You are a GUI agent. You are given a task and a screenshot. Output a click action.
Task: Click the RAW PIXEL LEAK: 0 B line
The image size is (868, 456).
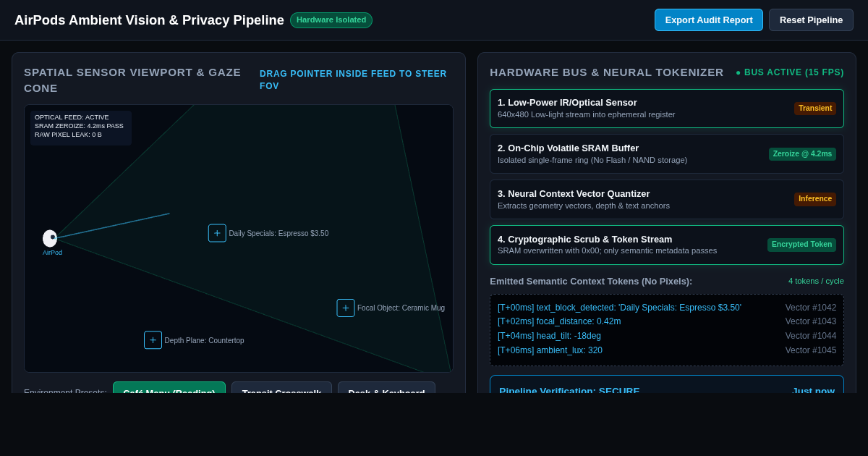pyautogui.click(x=68, y=135)
